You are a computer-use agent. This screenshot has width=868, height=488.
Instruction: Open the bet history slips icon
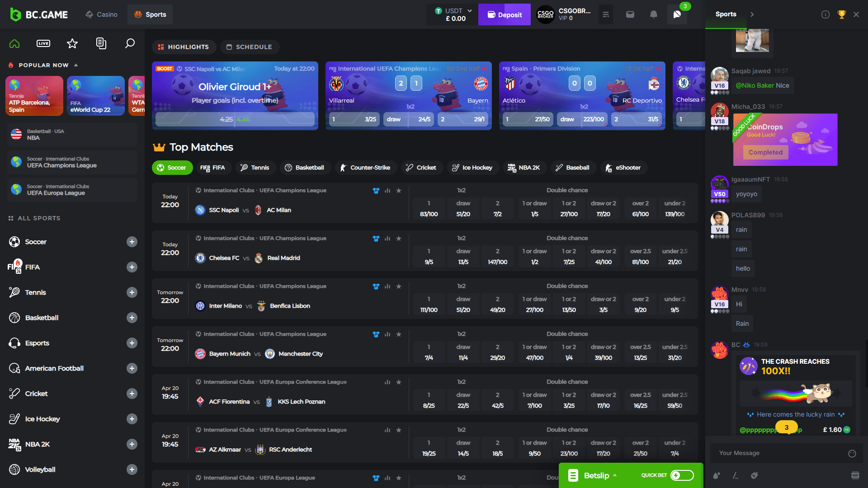pos(101,43)
